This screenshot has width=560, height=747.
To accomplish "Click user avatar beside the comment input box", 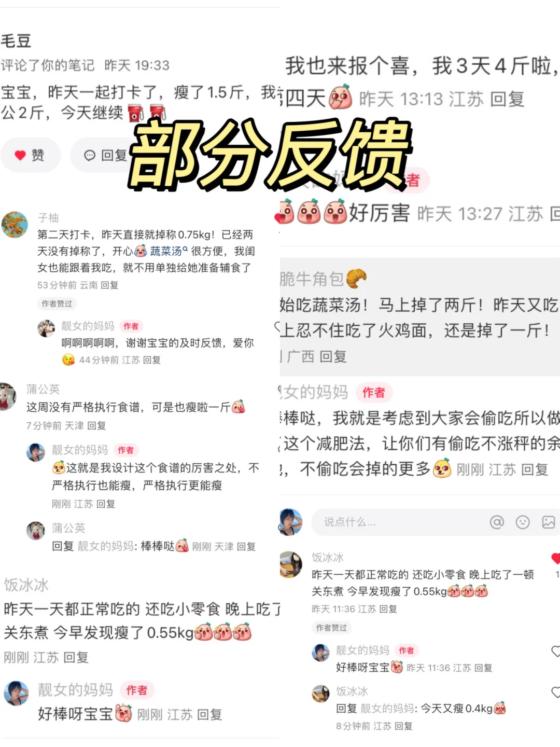I will point(290,522).
